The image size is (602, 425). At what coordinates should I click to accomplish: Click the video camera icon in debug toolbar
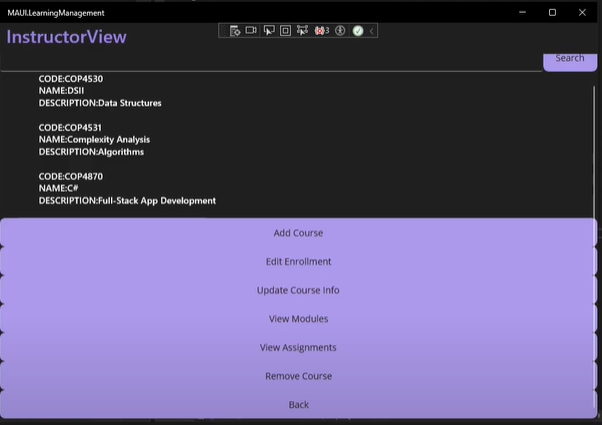pyautogui.click(x=252, y=31)
